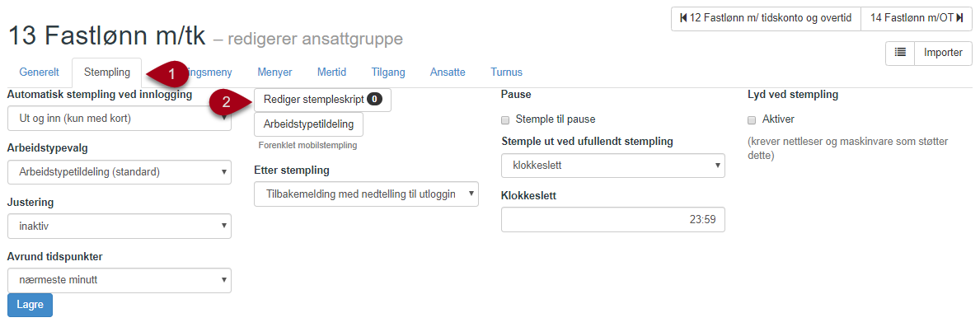This screenshot has height=327, width=980.
Task: Click the Klokkeslett time field
Action: click(x=613, y=219)
